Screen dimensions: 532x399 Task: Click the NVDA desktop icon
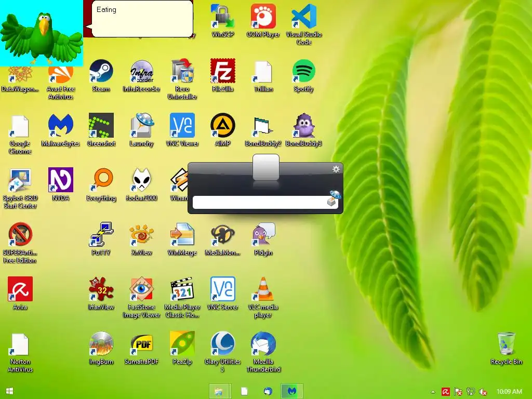pyautogui.click(x=60, y=184)
